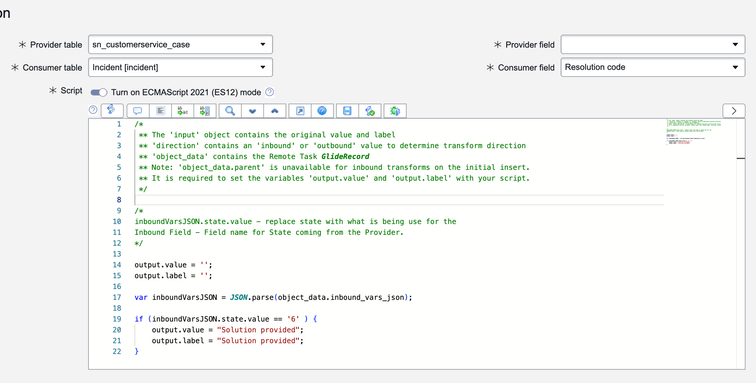
Task: Click the toggle comment speech-bubble icon
Action: (138, 111)
